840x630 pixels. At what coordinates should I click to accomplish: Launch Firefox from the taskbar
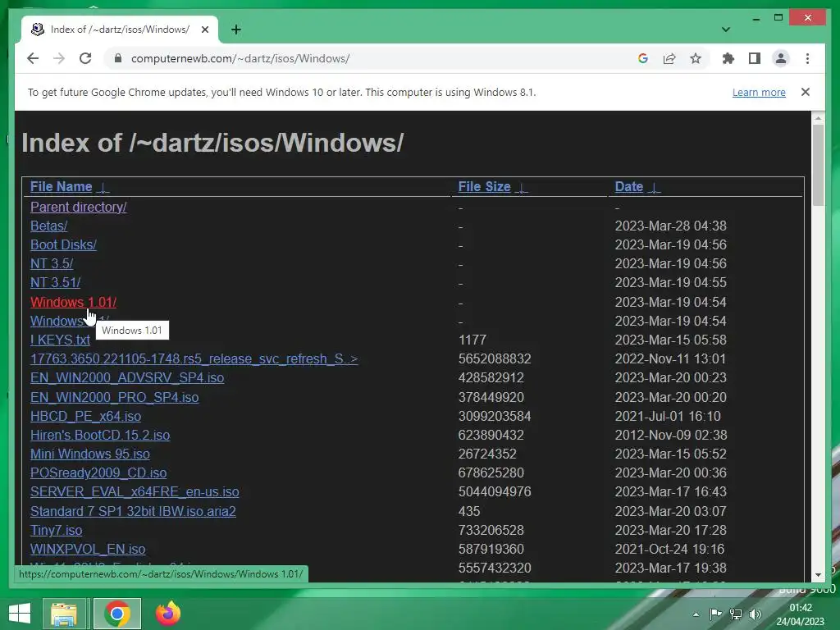pos(167,614)
